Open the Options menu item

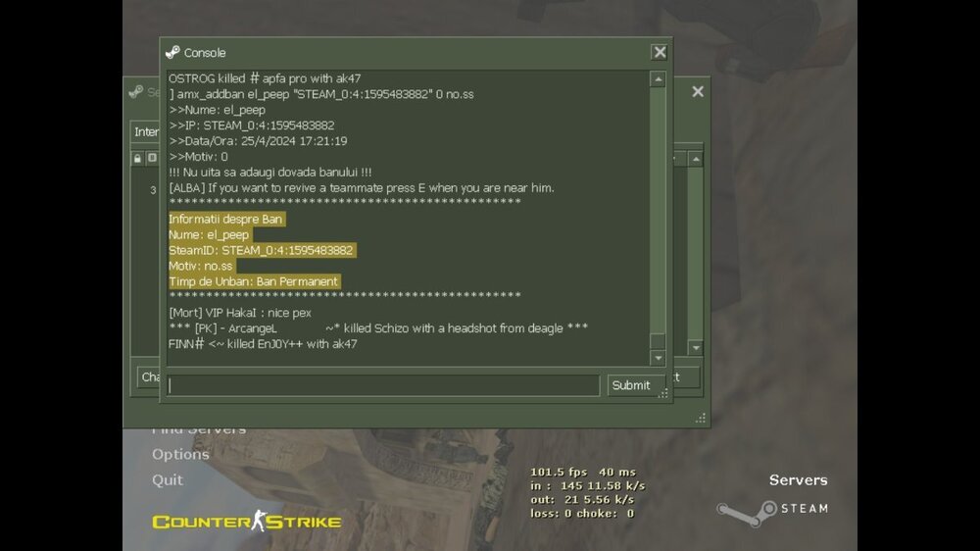pyautogui.click(x=180, y=454)
